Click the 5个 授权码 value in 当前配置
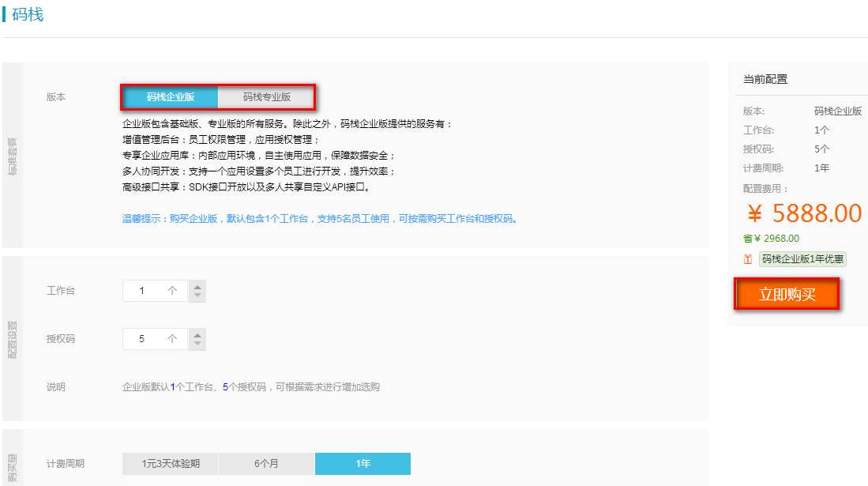Viewport: 868px width, 486px height. [821, 149]
